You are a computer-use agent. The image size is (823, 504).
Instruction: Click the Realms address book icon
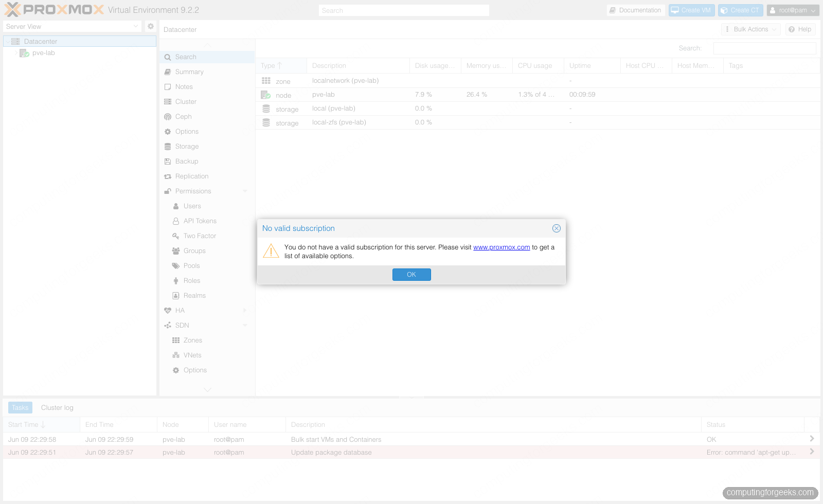[x=176, y=296]
